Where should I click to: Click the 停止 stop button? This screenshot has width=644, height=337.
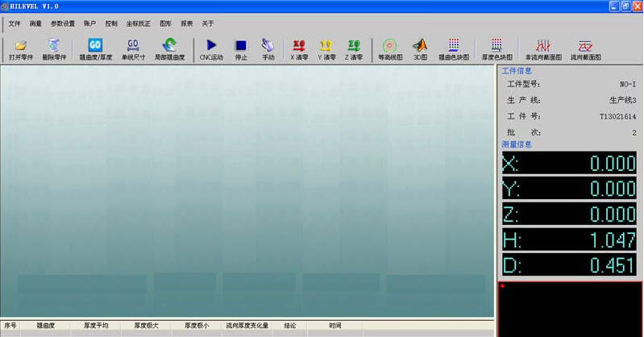point(241,50)
